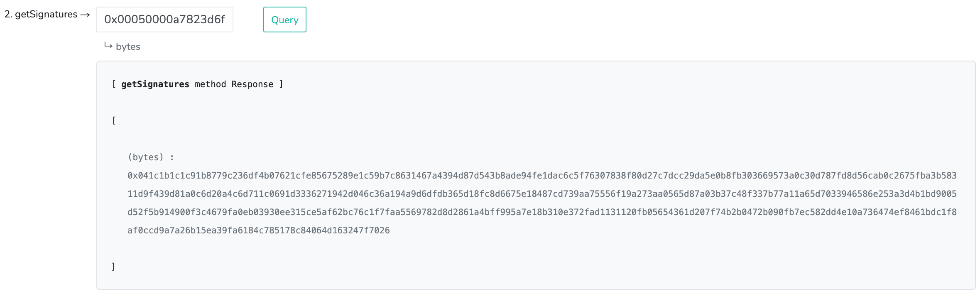The height and width of the screenshot is (294, 980).
Task: Click hex line starting with d52f5b914900
Action: pyautogui.click(x=542, y=212)
